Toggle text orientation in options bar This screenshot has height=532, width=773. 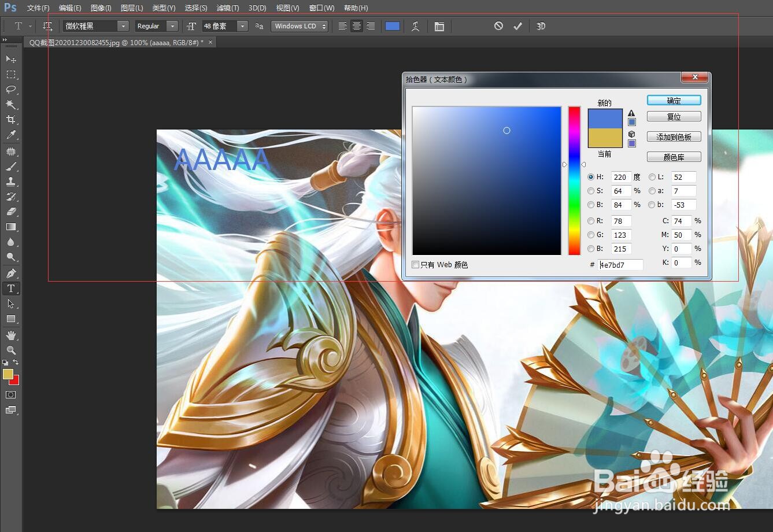point(47,26)
